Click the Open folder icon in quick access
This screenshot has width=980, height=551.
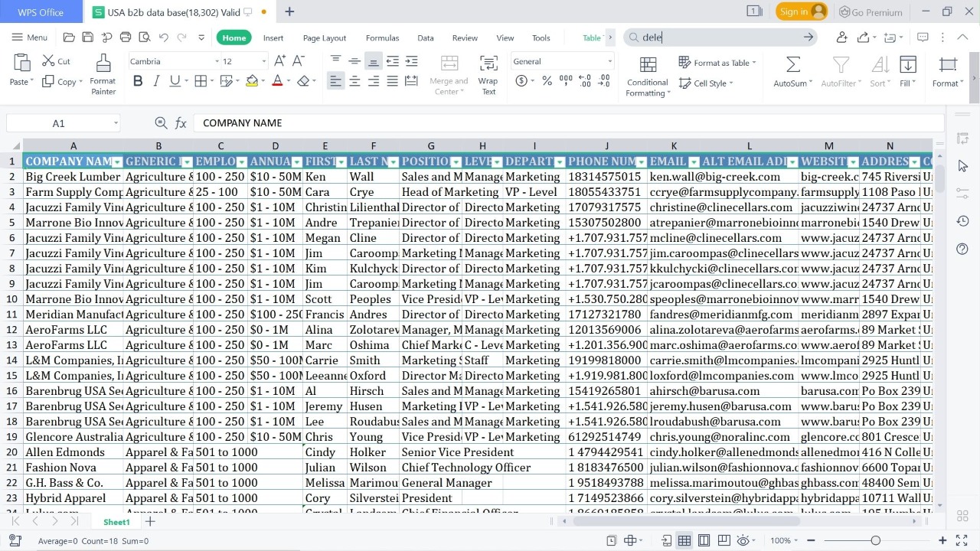pyautogui.click(x=69, y=37)
